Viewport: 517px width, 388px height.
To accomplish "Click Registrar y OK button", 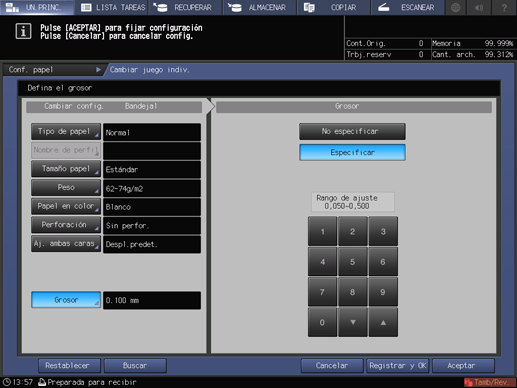I will tap(398, 366).
